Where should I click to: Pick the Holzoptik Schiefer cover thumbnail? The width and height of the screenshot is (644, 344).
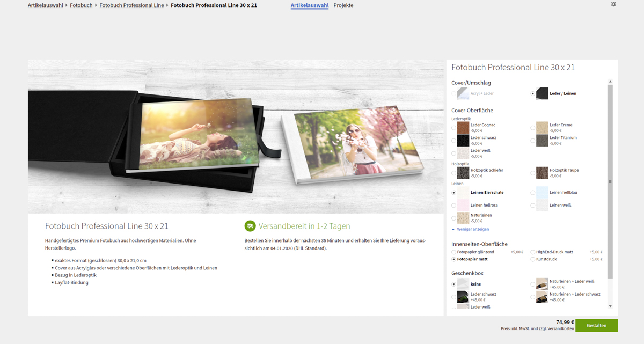click(463, 173)
